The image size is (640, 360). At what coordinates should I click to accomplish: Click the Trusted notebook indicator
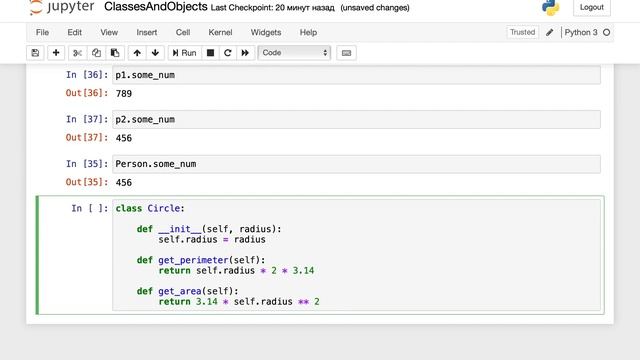point(522,32)
